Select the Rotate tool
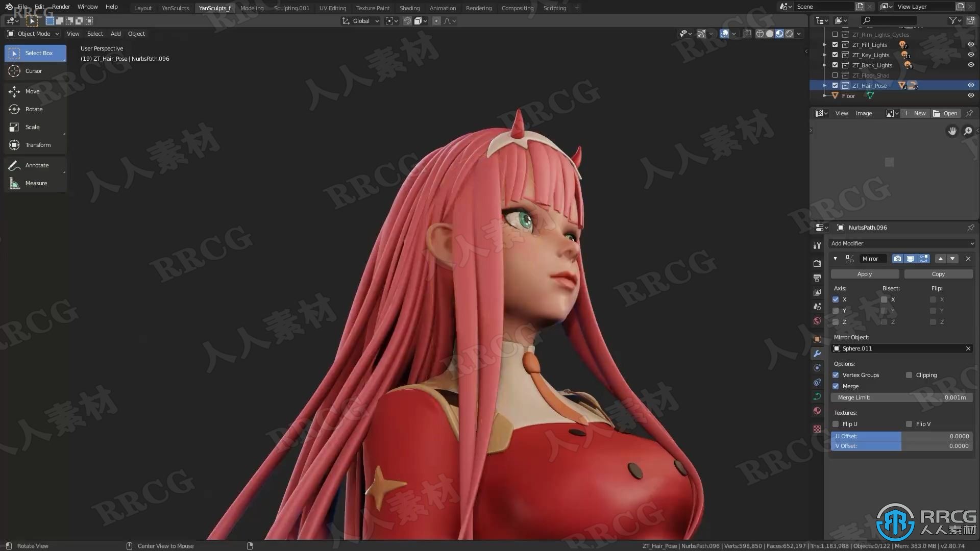980x551 pixels. point(35,109)
